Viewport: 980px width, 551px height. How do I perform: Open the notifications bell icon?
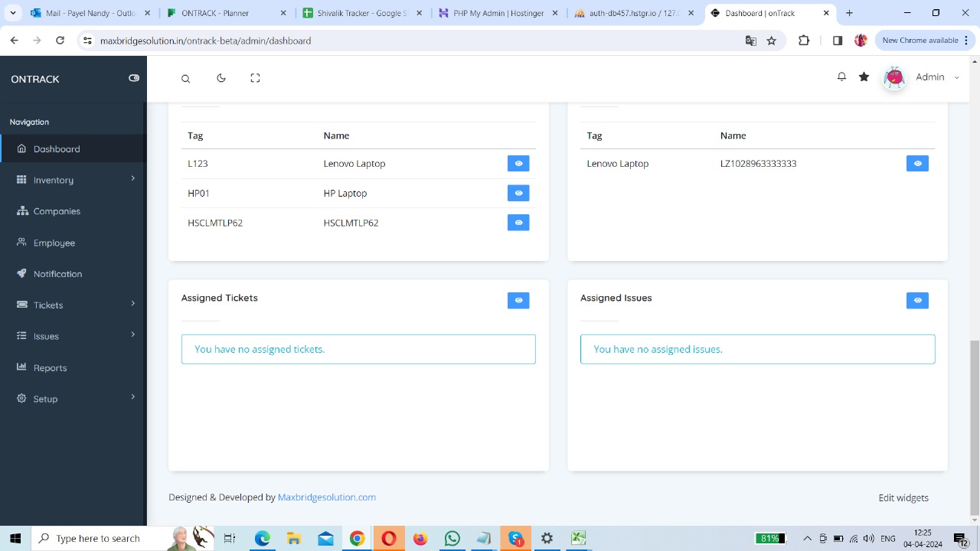click(841, 77)
